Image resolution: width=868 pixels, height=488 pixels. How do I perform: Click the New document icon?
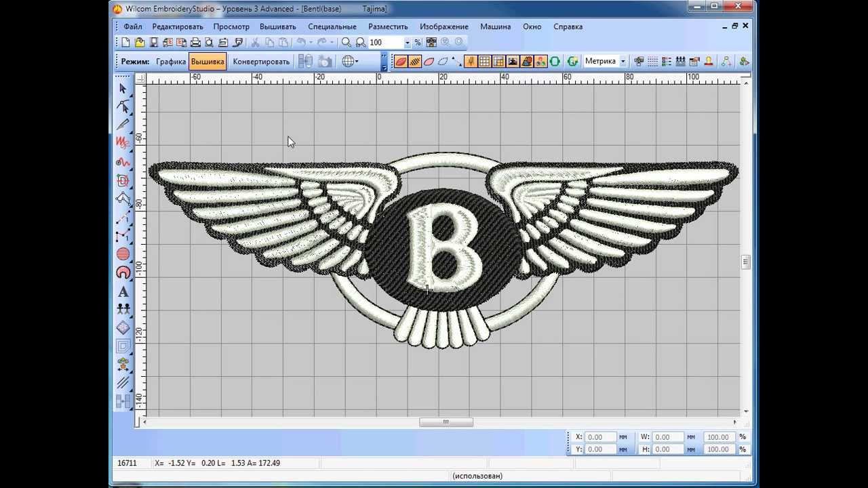click(125, 42)
